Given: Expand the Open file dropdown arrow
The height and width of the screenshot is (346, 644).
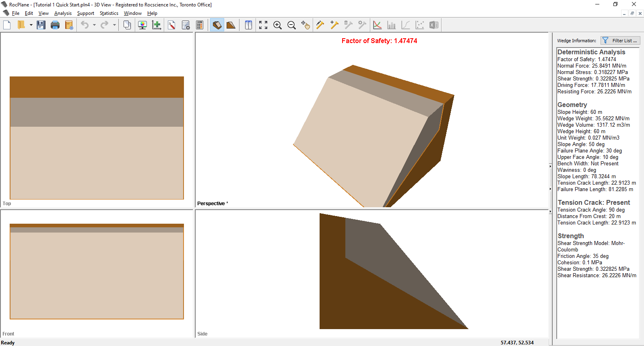Looking at the screenshot, I should (31, 25).
